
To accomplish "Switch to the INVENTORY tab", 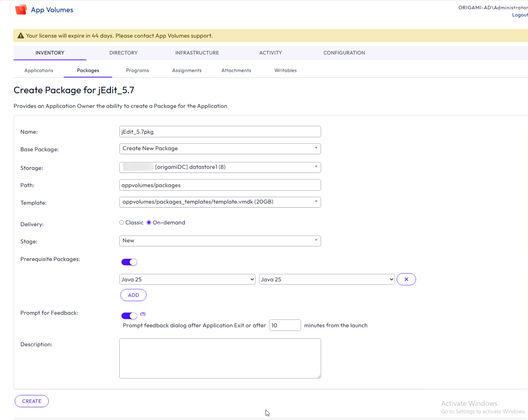I will (x=50, y=53).
